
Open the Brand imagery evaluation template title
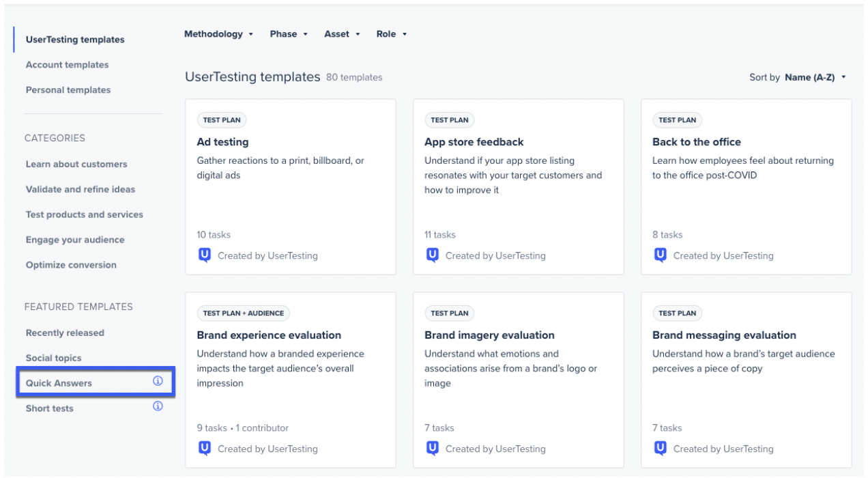(489, 335)
